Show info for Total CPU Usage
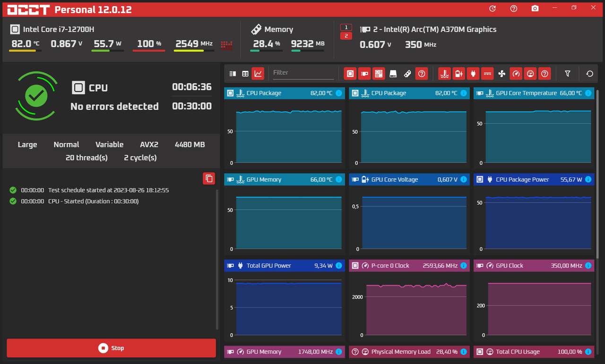Image resolution: width=605 pixels, height=364 pixels. pyautogui.click(x=588, y=352)
